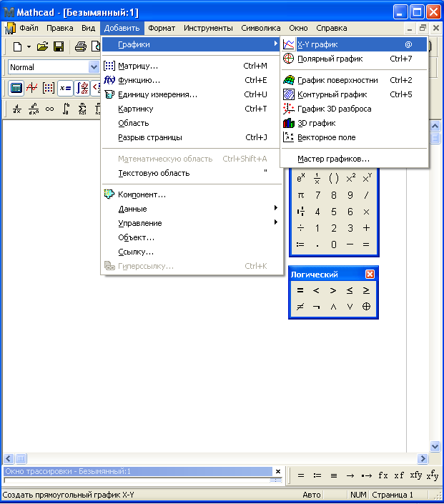Choose X-Y график from submenu
The width and height of the screenshot is (444, 504).
(355, 44)
